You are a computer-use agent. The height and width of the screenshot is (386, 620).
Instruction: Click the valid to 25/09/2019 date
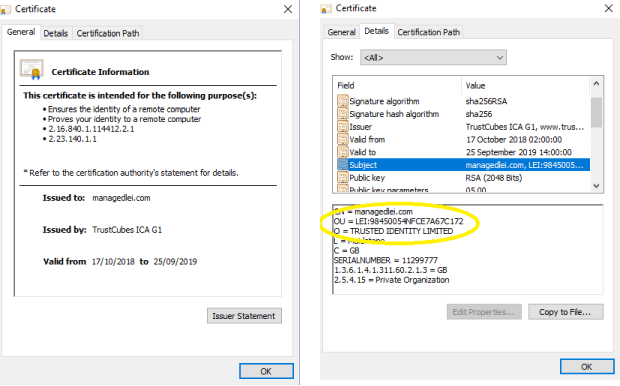175,261
